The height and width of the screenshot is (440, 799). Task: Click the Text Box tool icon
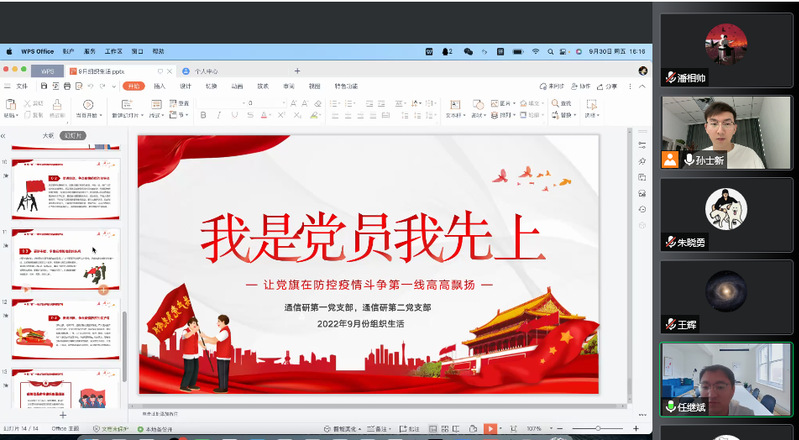454,104
